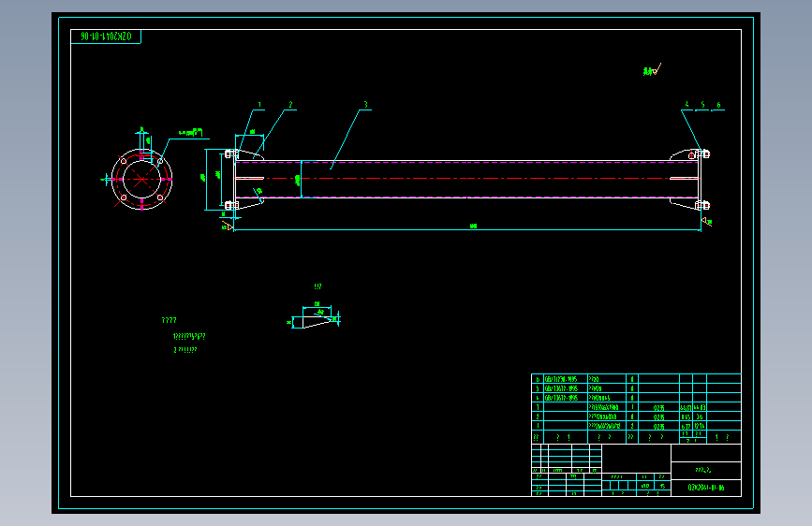
Task: Select part balloon number 6
Action: (718, 105)
